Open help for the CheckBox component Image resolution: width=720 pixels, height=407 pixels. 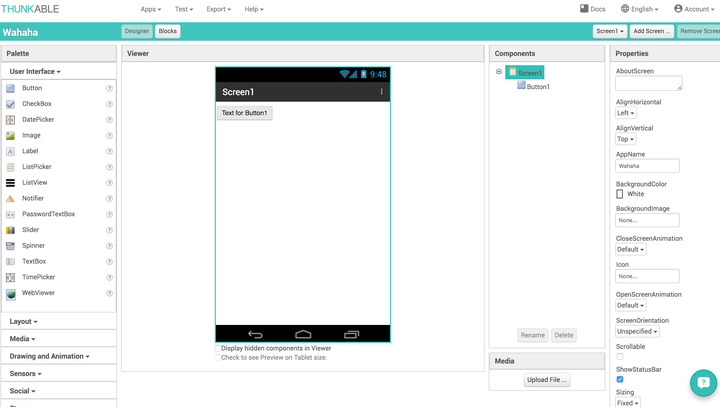tap(109, 104)
